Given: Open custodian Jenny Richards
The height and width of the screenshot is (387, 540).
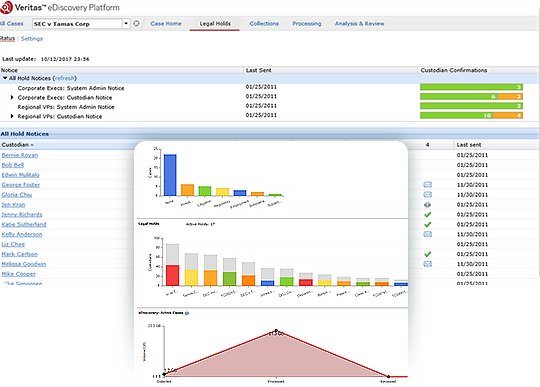Looking at the screenshot, I should click(x=22, y=215).
